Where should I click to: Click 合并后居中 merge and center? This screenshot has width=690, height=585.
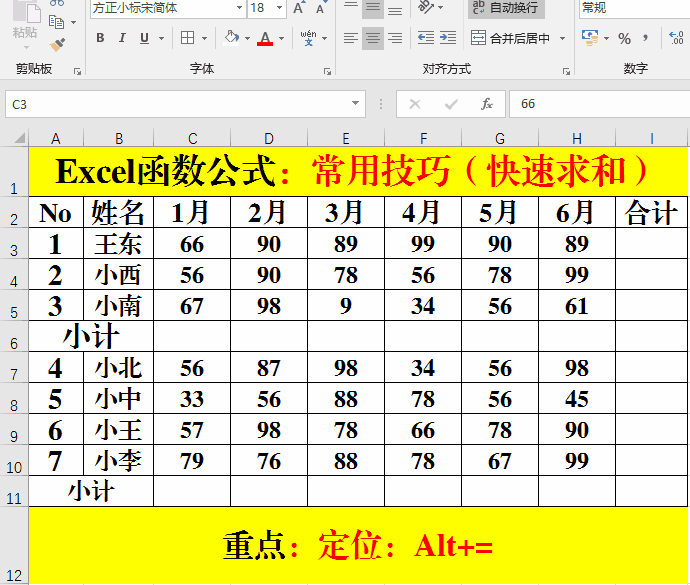point(510,38)
